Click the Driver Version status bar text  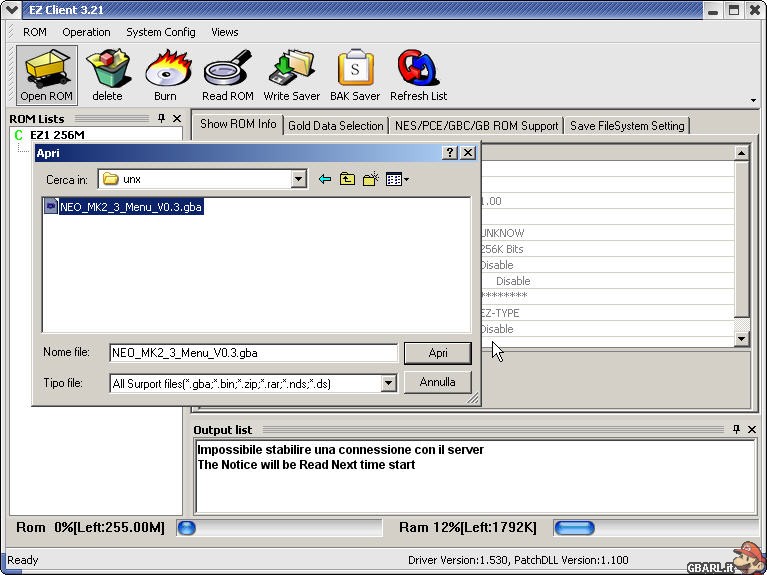(x=518, y=560)
